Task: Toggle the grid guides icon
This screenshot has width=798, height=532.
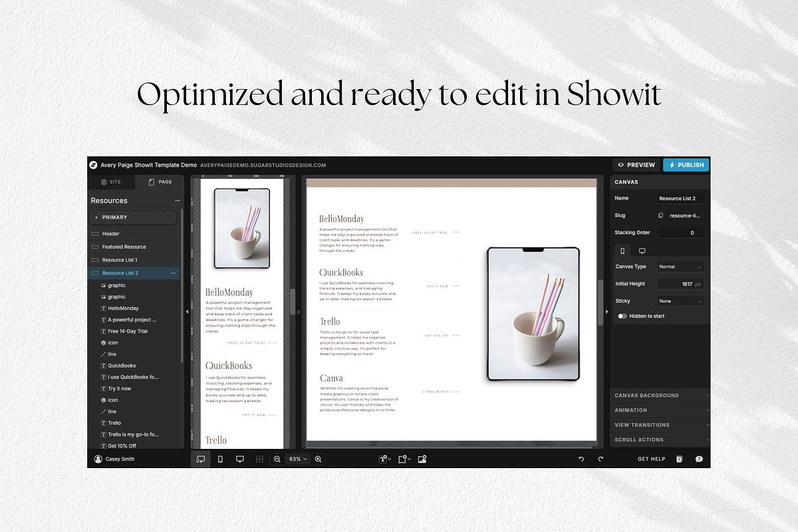Action: point(259,459)
